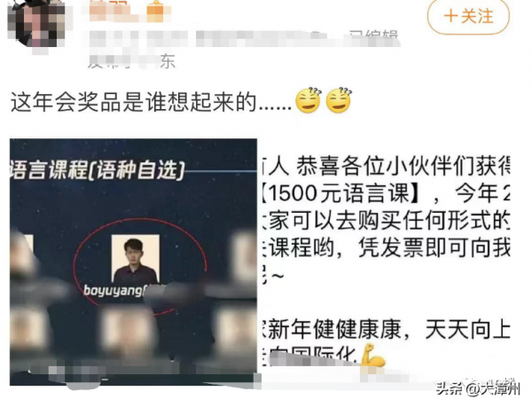
Task: Open the starry-background image attachment
Action: point(133,262)
